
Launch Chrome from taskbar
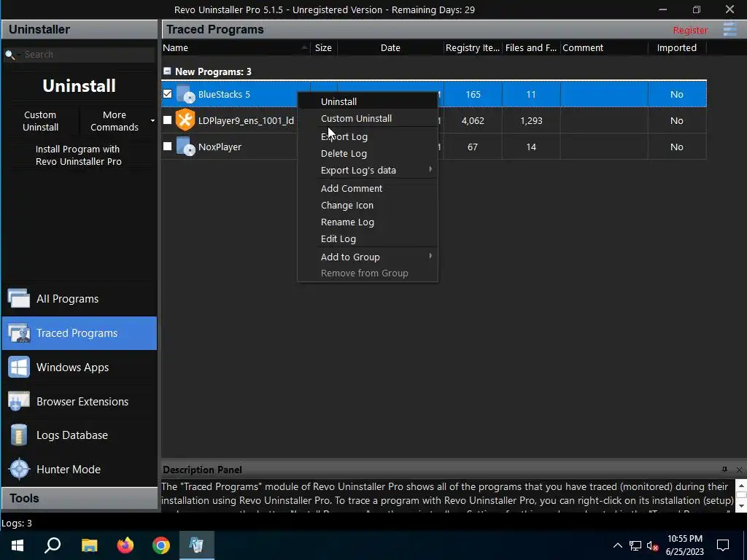pos(161,545)
